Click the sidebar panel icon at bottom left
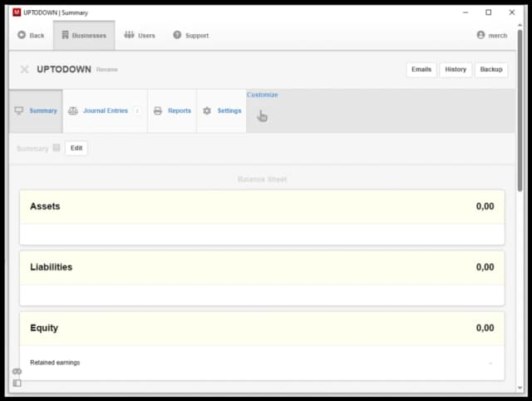This screenshot has width=532, height=401. click(x=17, y=383)
